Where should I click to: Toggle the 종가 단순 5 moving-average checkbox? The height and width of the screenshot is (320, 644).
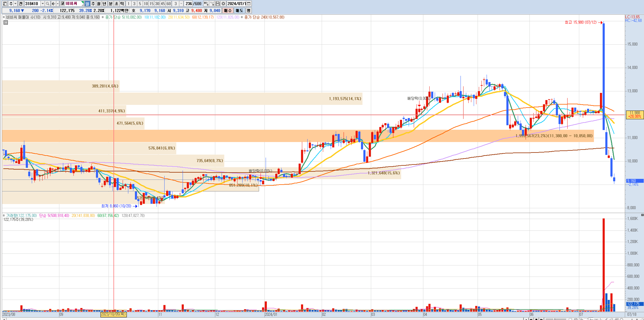tap(103, 17)
